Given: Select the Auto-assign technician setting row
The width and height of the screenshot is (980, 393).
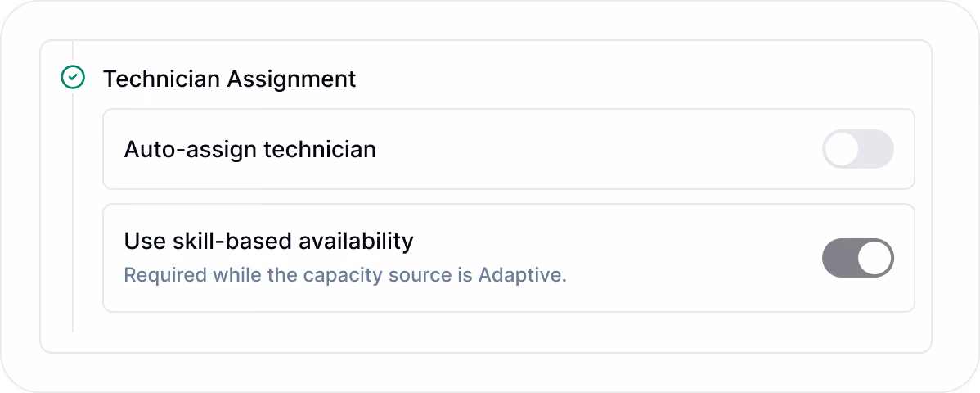Looking at the screenshot, I should click(x=509, y=149).
